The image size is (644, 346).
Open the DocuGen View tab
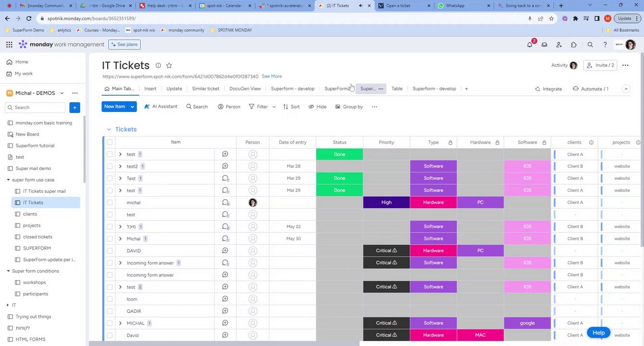click(245, 89)
